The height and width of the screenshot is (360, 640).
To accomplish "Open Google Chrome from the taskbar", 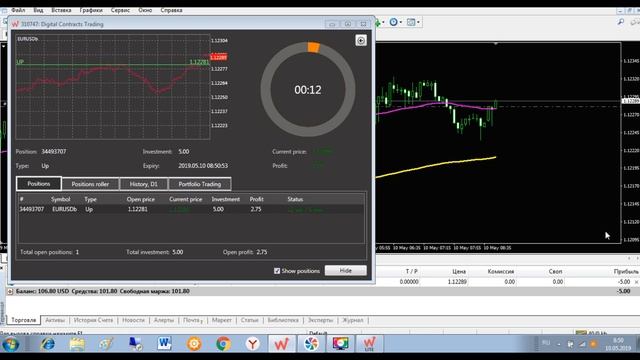I will tap(223, 344).
